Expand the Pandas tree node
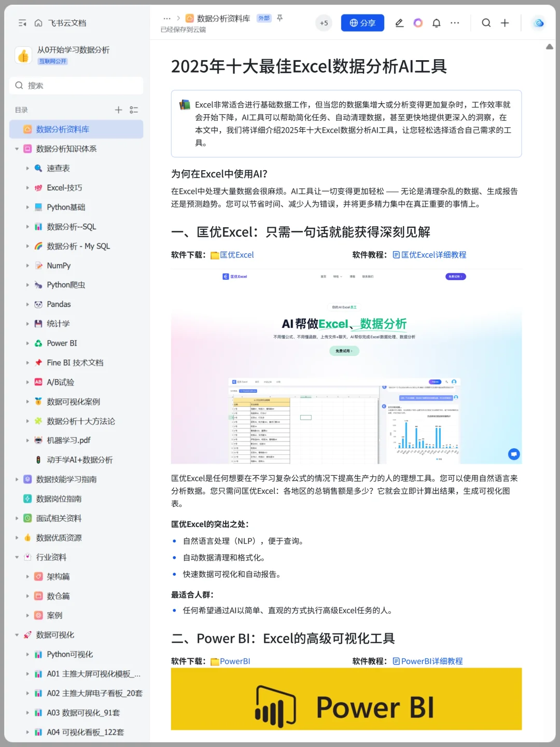The width and height of the screenshot is (560, 747). [x=27, y=305]
